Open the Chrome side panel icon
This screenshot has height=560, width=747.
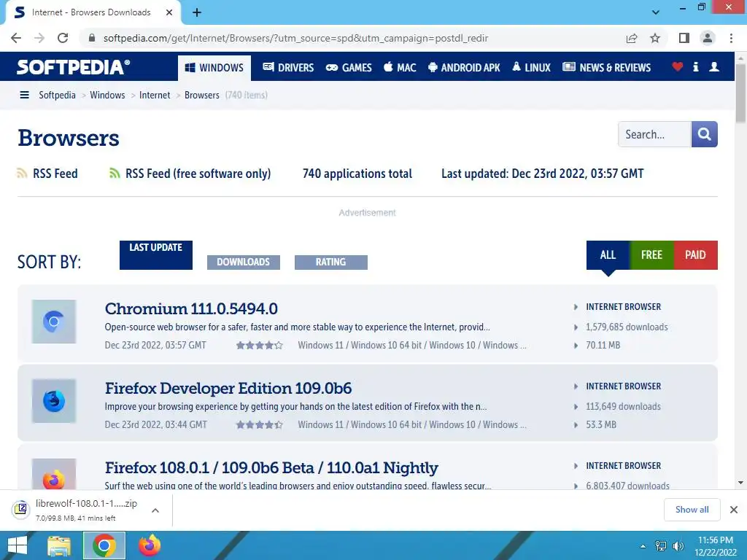click(684, 38)
